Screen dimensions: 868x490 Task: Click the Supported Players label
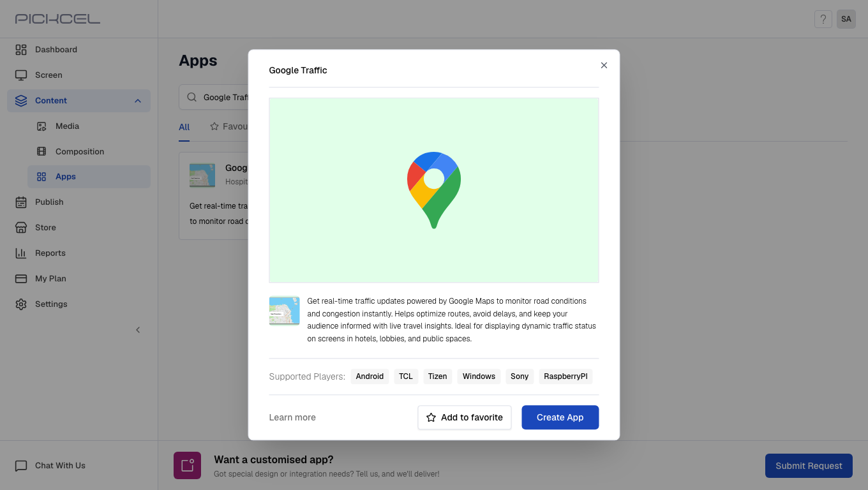click(x=308, y=376)
